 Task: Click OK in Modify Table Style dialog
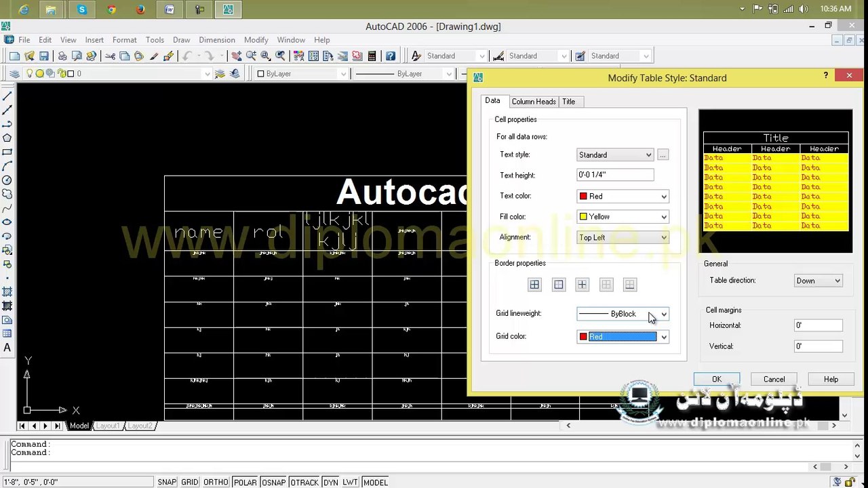tap(717, 380)
